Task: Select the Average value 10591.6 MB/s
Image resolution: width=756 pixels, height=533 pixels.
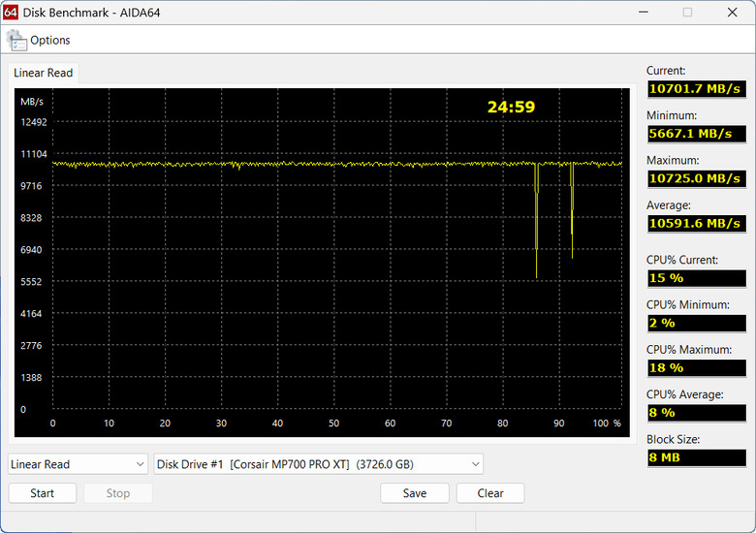Action: pos(697,223)
